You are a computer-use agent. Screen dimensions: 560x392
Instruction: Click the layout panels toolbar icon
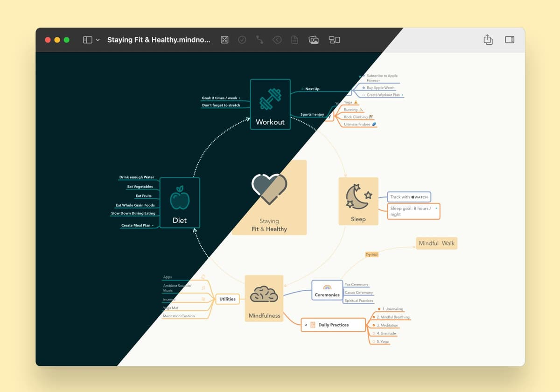click(x=334, y=40)
